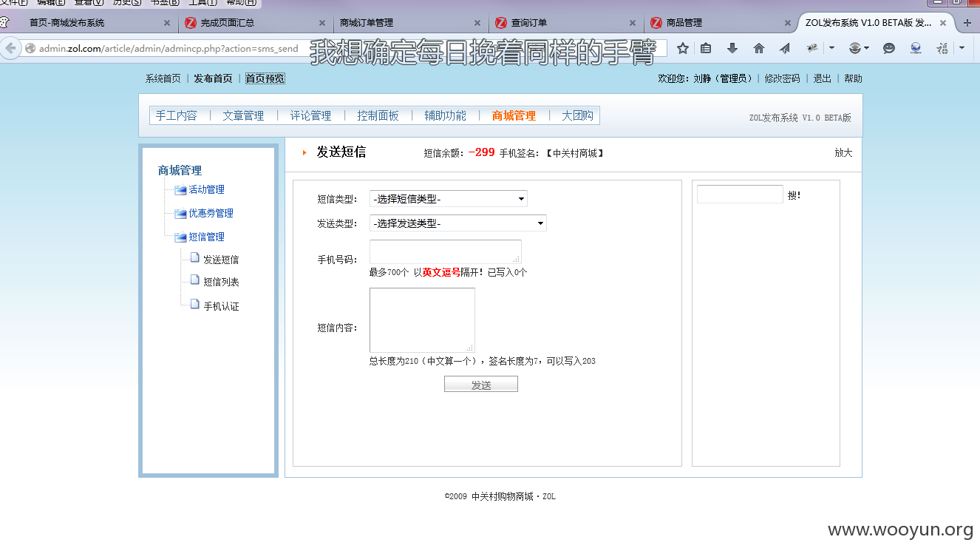
Task: Click the 短信列表 page icon
Action: point(195,280)
